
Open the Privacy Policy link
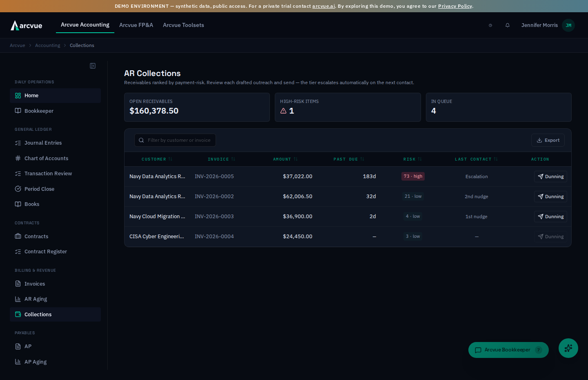click(455, 6)
